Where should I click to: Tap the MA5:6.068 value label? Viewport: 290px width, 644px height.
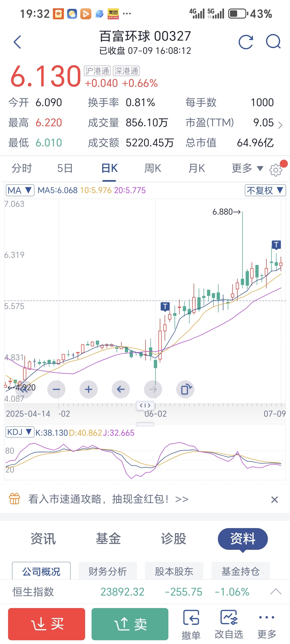tap(57, 190)
